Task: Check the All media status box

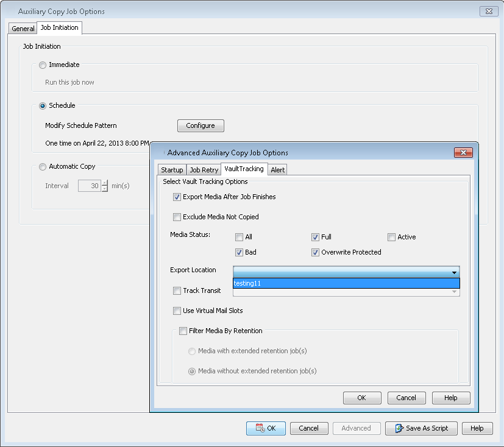Action: (x=240, y=238)
